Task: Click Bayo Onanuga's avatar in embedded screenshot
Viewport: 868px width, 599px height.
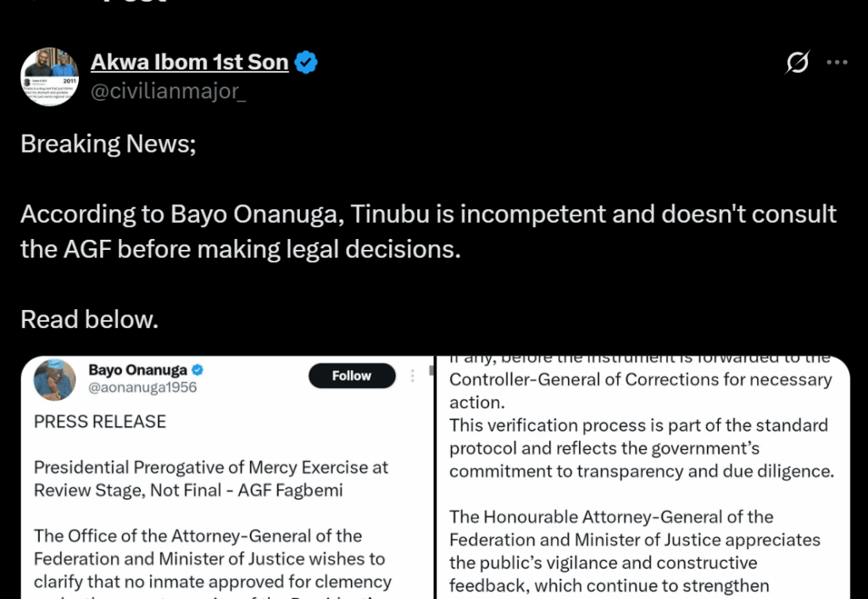Action: click(x=54, y=380)
